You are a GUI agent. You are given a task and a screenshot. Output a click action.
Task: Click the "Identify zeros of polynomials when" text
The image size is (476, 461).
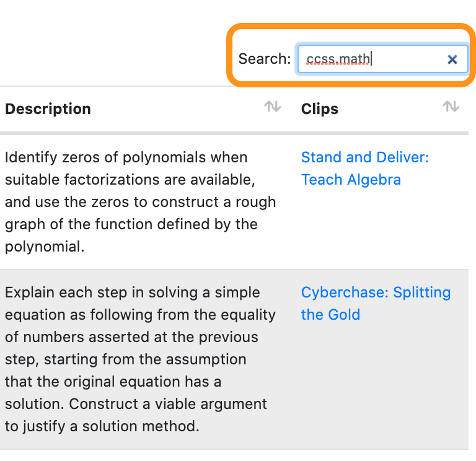pyautogui.click(x=126, y=157)
